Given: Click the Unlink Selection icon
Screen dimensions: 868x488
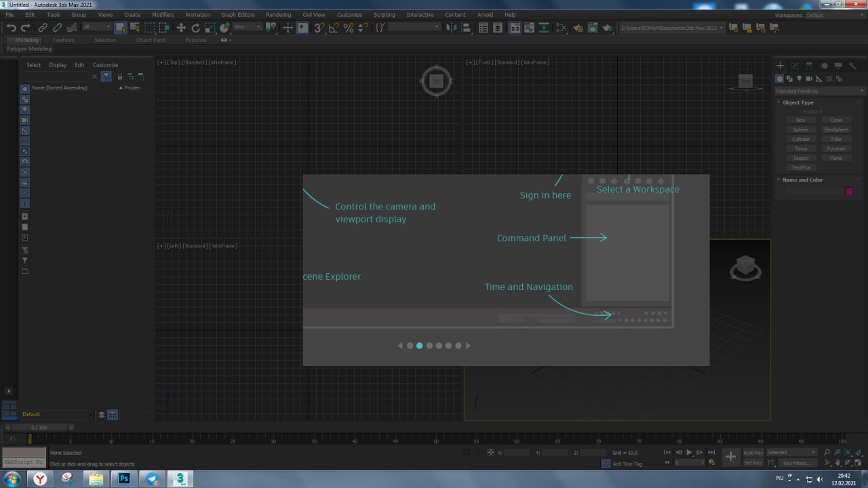Looking at the screenshot, I should click(x=58, y=28).
